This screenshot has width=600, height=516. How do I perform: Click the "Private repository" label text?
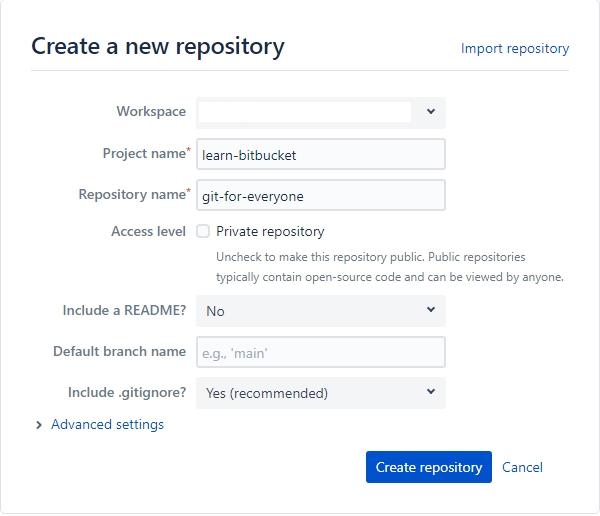coord(270,232)
